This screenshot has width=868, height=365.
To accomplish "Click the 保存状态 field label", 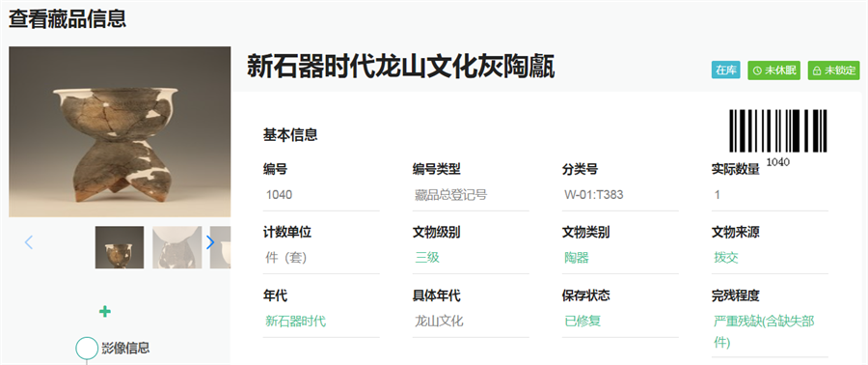I will point(586,295).
